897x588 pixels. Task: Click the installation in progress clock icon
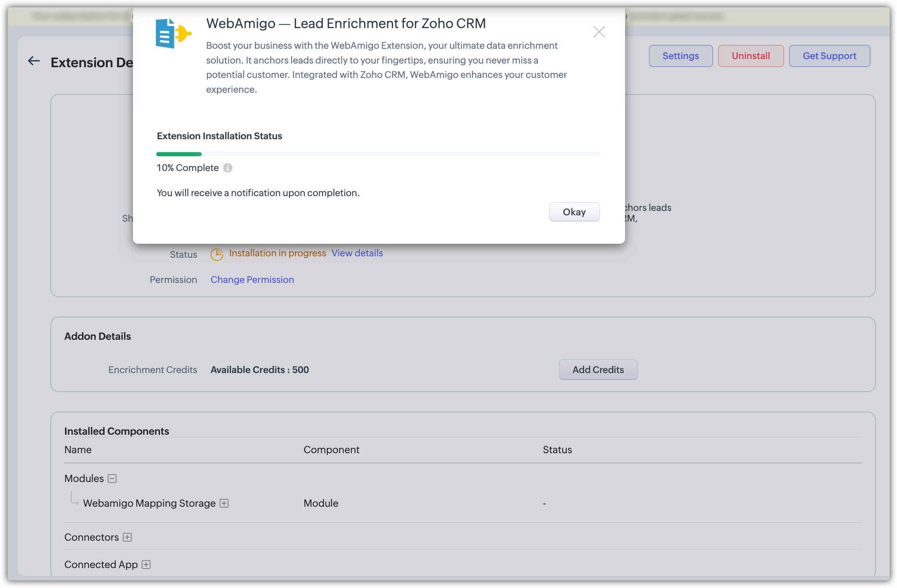(217, 254)
